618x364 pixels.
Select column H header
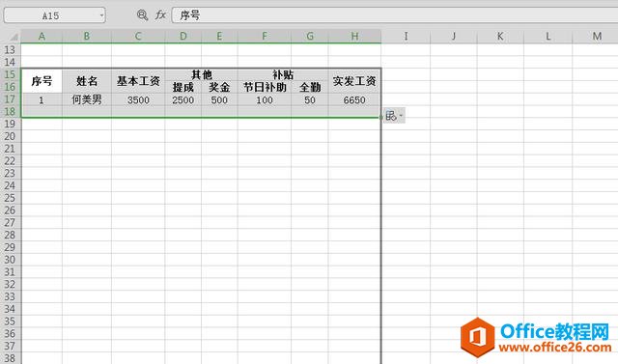(354, 37)
